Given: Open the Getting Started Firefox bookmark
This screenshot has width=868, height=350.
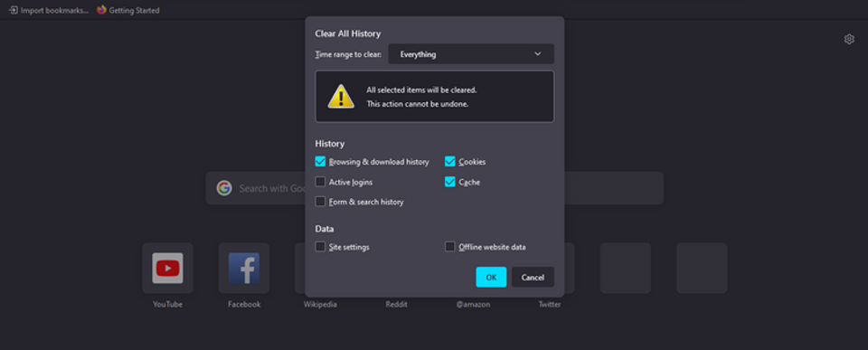Looking at the screenshot, I should [127, 10].
